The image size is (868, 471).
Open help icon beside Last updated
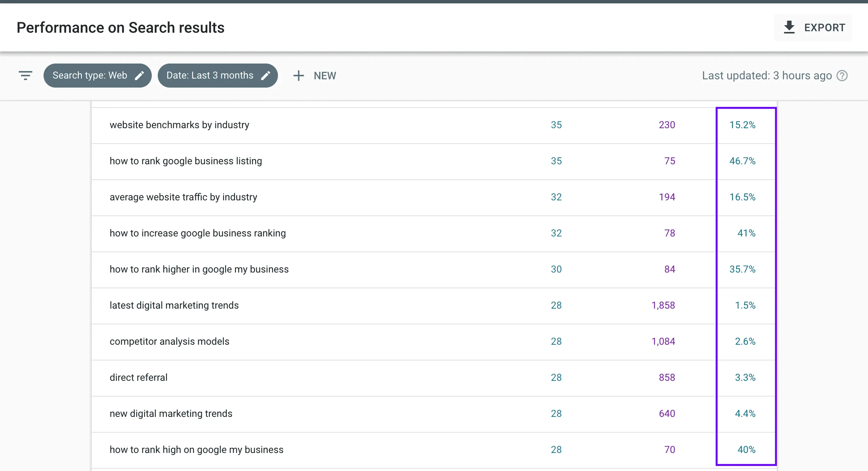[842, 76]
